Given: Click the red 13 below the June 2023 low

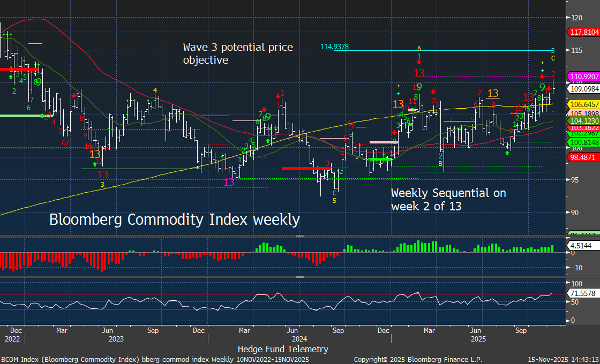Looking at the screenshot, I should click(x=103, y=175).
